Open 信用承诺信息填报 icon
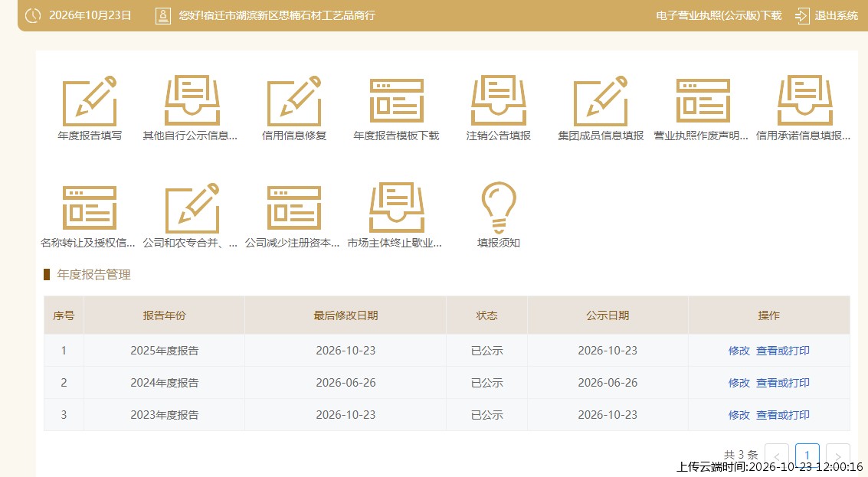 (805, 101)
